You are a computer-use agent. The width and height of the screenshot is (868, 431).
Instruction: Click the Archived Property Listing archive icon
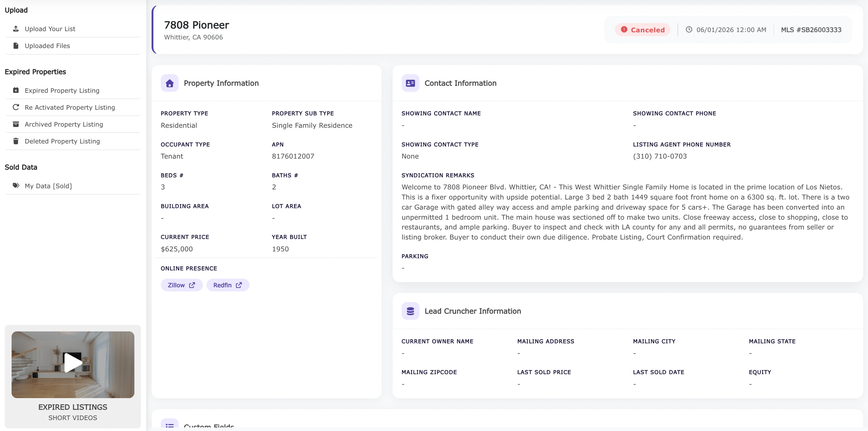point(16,124)
